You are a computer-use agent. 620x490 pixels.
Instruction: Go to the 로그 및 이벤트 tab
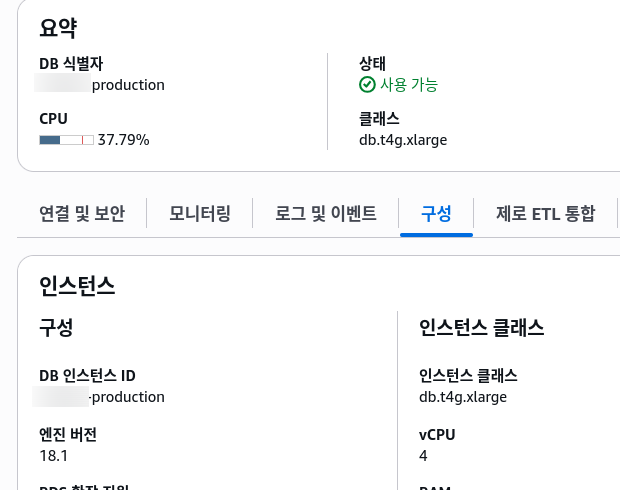tap(326, 213)
